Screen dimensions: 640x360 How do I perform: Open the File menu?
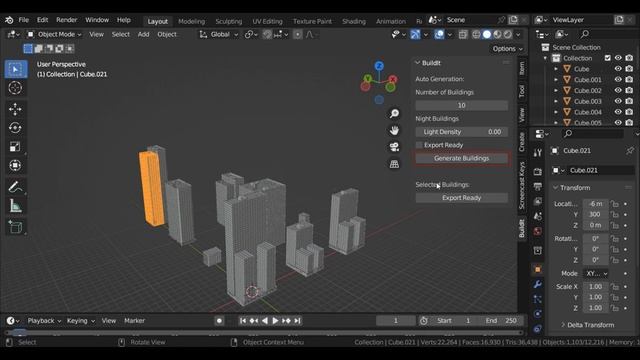(x=24, y=20)
